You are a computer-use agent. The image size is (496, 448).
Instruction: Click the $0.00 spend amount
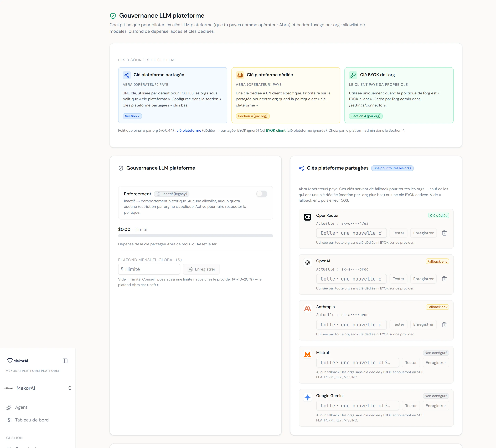click(x=124, y=229)
